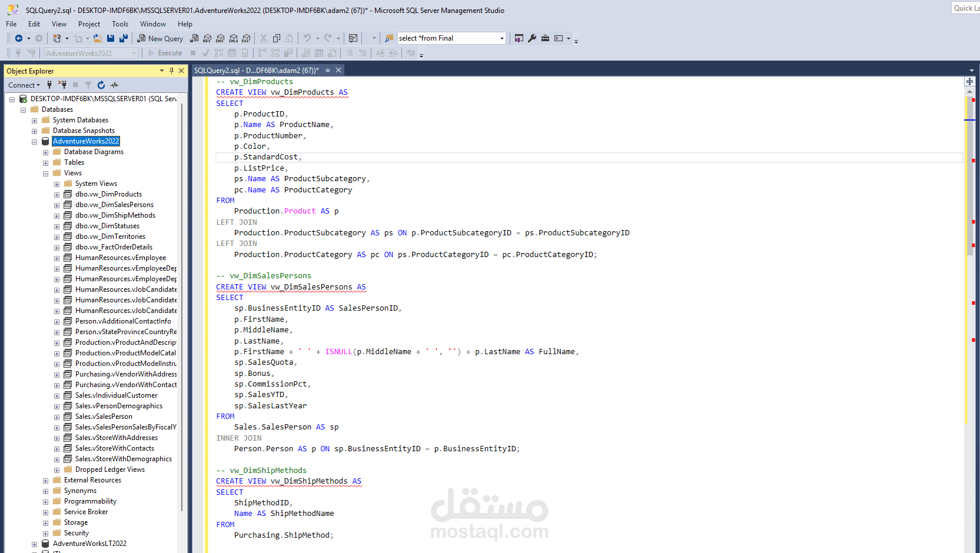Open the View menu
980x553 pixels.
click(x=59, y=24)
